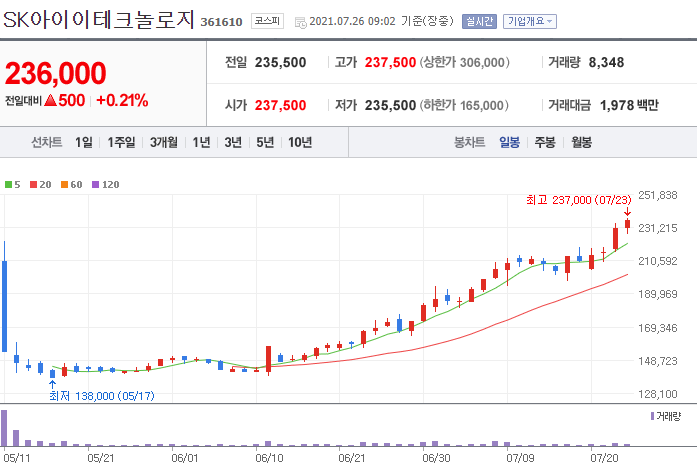Click the current price 236,000

(56, 73)
